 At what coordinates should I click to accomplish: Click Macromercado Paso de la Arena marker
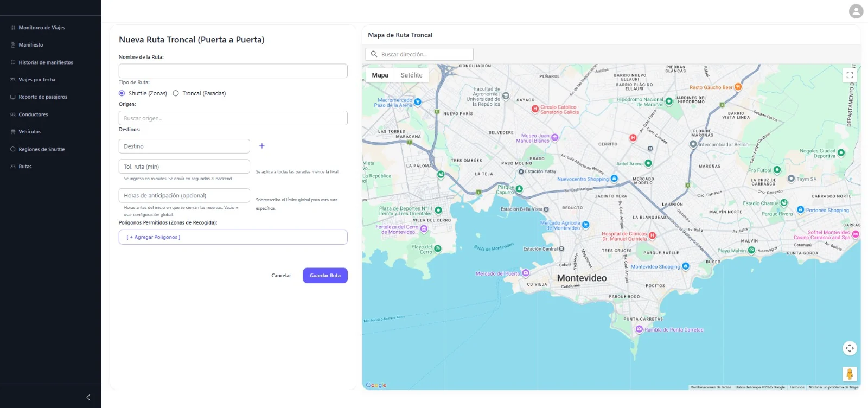[418, 101]
